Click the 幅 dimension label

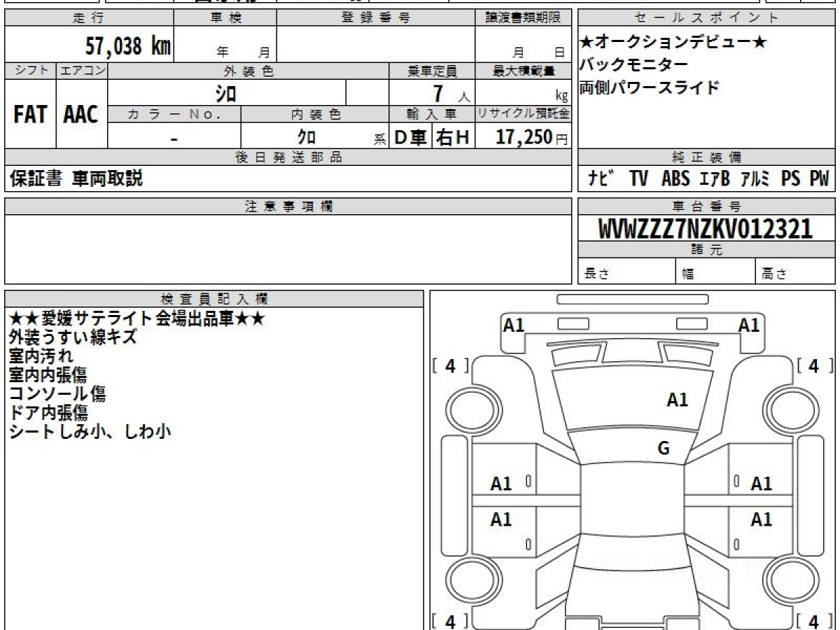[x=688, y=274]
